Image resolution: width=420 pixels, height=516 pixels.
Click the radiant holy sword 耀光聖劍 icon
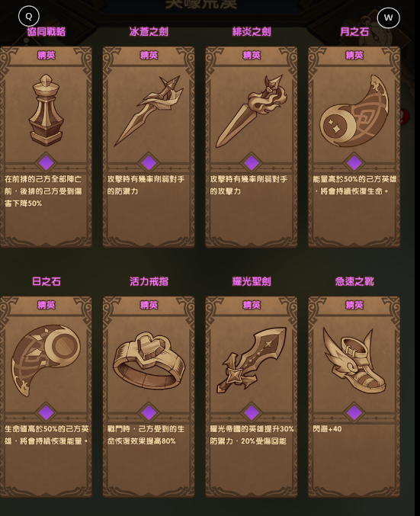tap(252, 360)
